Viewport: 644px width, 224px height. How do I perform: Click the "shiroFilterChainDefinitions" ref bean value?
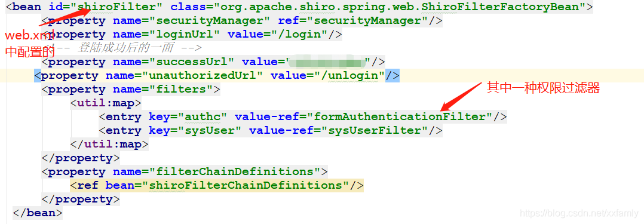tap(246, 186)
